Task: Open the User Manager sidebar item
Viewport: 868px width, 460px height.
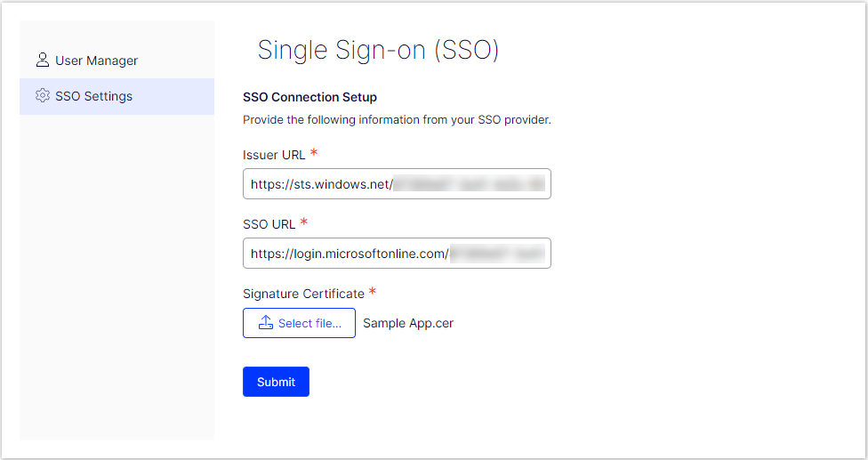Action: point(96,61)
